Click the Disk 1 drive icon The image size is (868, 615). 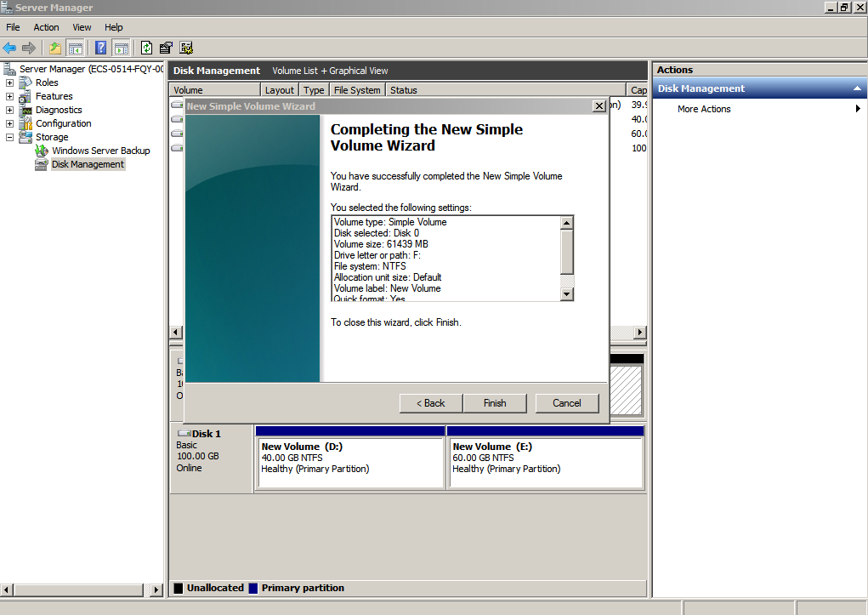(x=184, y=433)
